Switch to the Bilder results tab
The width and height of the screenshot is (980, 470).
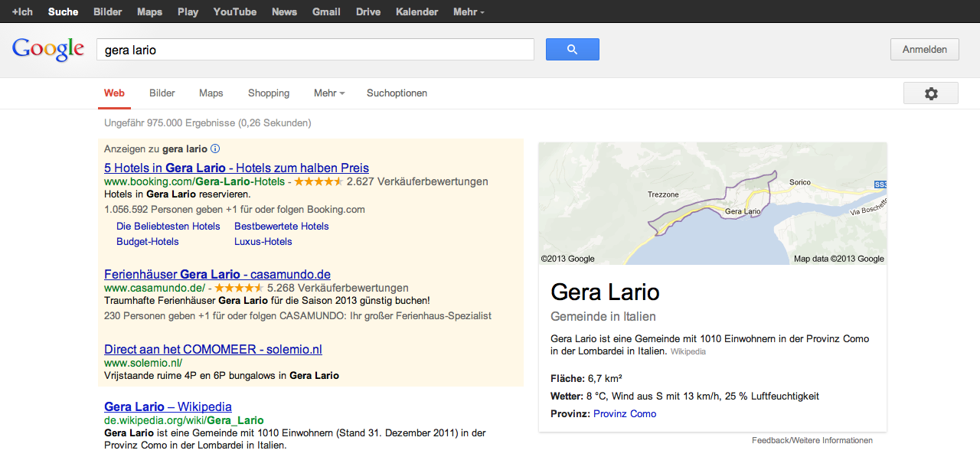[x=162, y=93]
